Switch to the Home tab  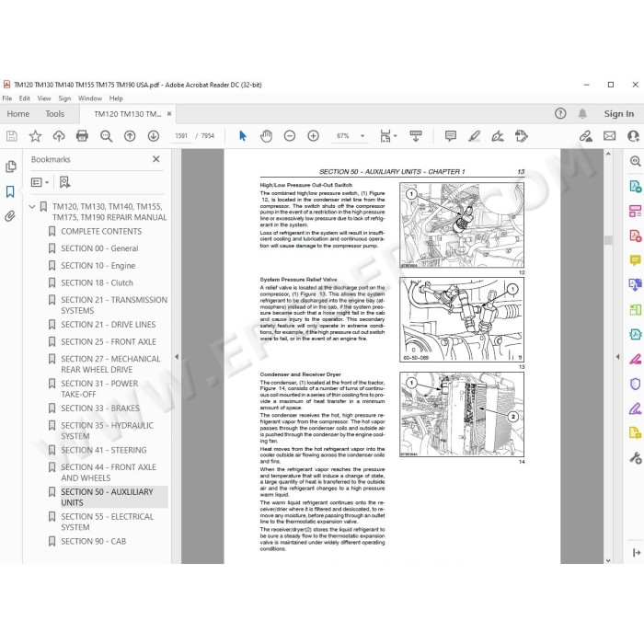click(x=18, y=114)
